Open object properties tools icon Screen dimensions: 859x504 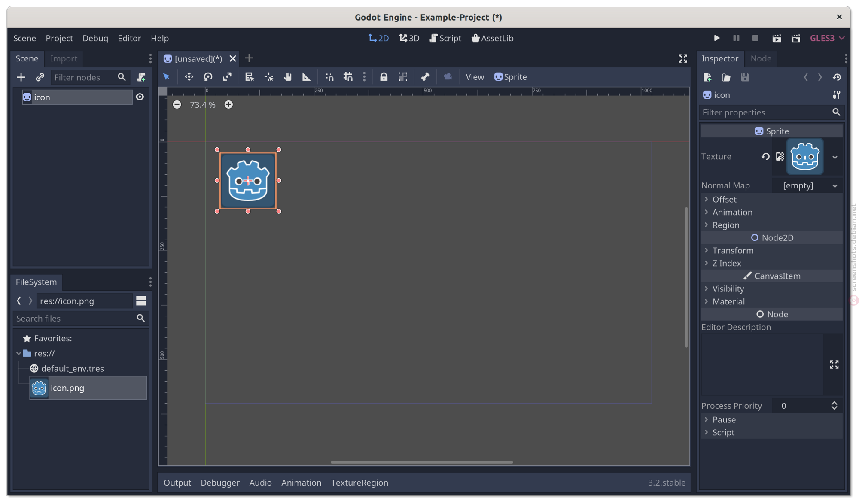(837, 95)
